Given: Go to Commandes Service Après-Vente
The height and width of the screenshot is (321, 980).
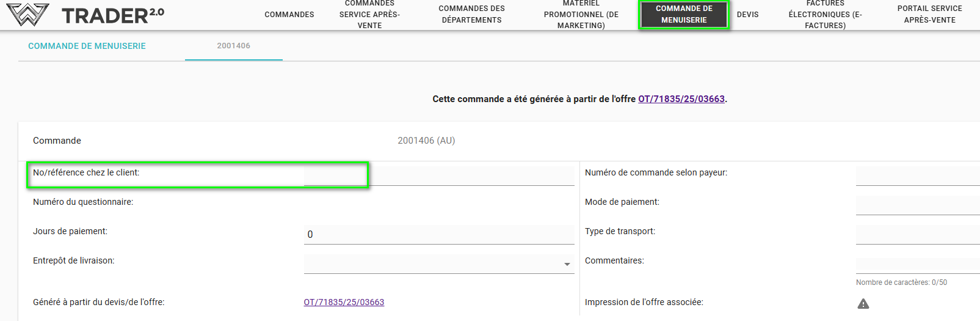Looking at the screenshot, I should [x=369, y=15].
